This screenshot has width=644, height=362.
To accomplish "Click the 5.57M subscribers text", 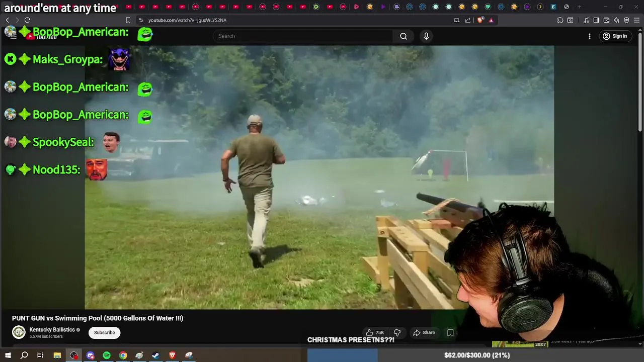I will coord(46,336).
